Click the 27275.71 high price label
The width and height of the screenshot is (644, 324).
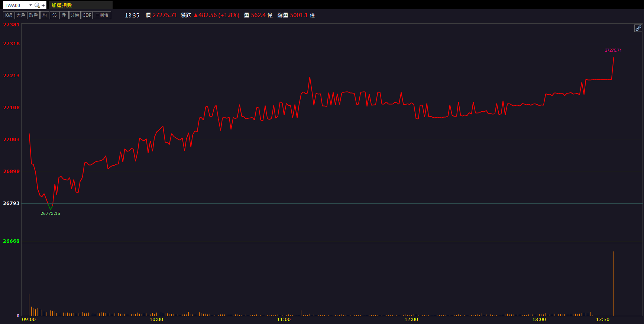click(x=613, y=50)
